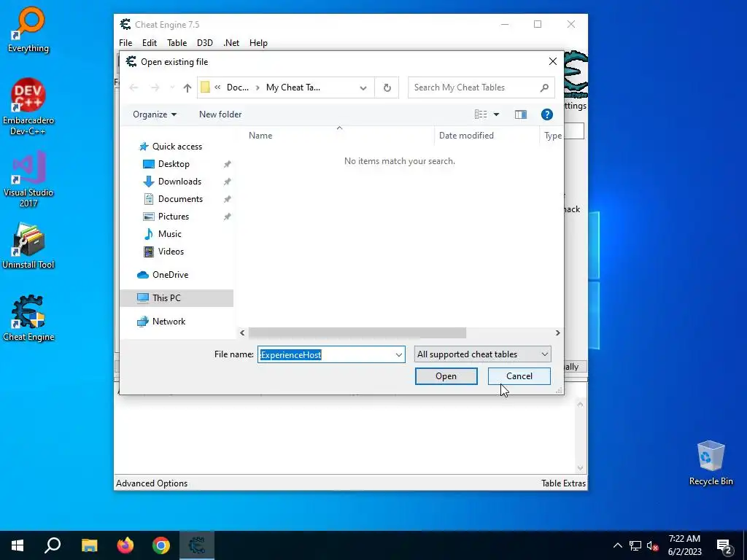Open the Uninstall Tool desktop icon

pyautogui.click(x=28, y=246)
